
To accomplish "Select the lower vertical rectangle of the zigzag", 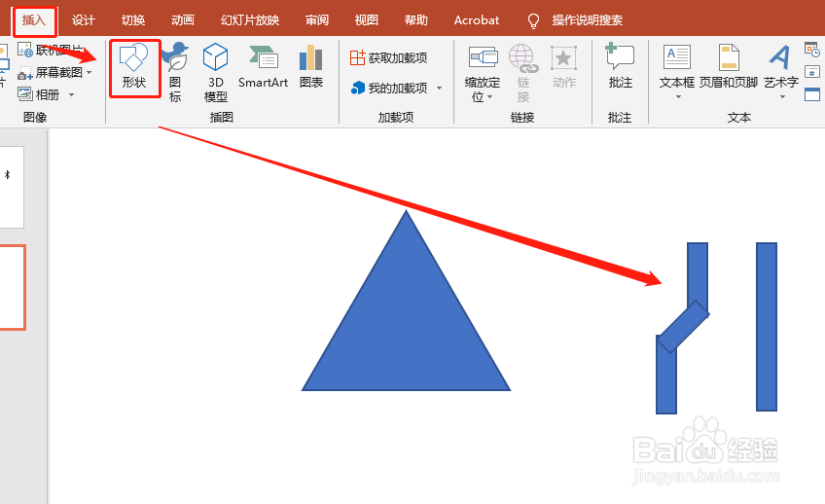I will point(666,381).
